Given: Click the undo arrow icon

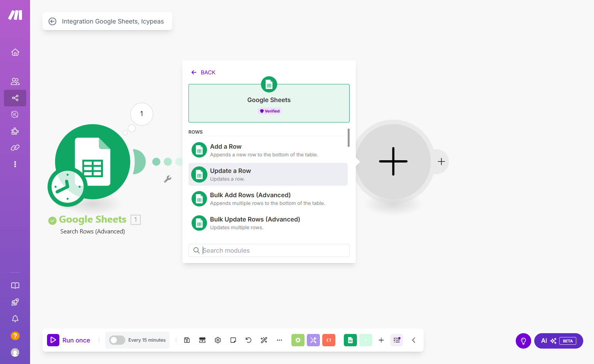Looking at the screenshot, I should (249, 340).
